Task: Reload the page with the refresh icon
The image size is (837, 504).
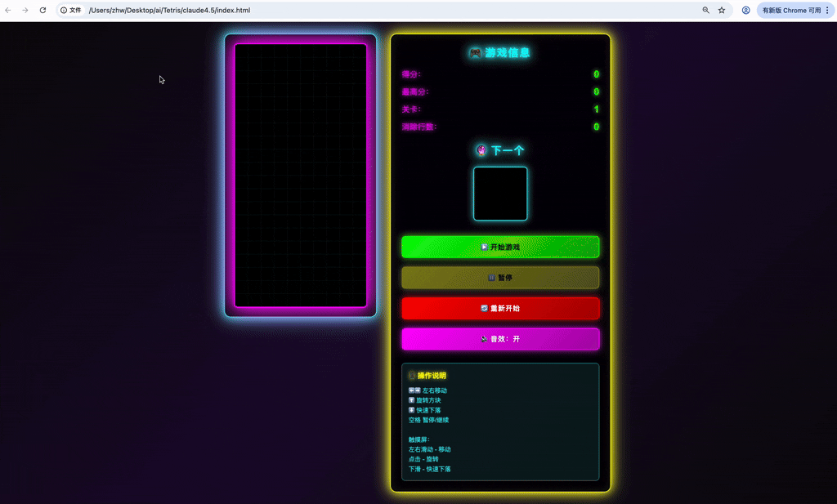Action: point(43,10)
